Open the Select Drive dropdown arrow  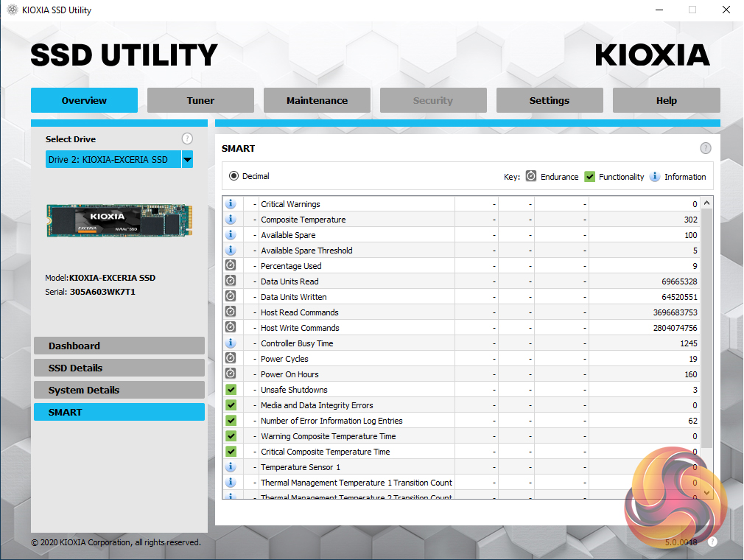coord(187,159)
